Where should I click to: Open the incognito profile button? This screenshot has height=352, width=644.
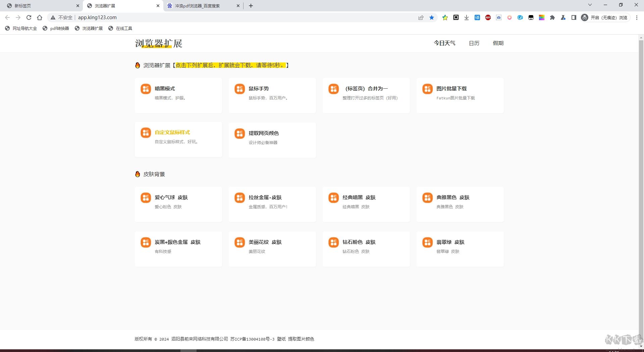pos(606,17)
